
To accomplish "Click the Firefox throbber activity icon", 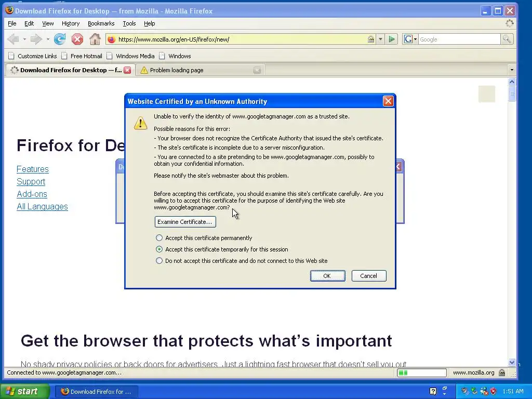I will pyautogui.click(x=510, y=23).
